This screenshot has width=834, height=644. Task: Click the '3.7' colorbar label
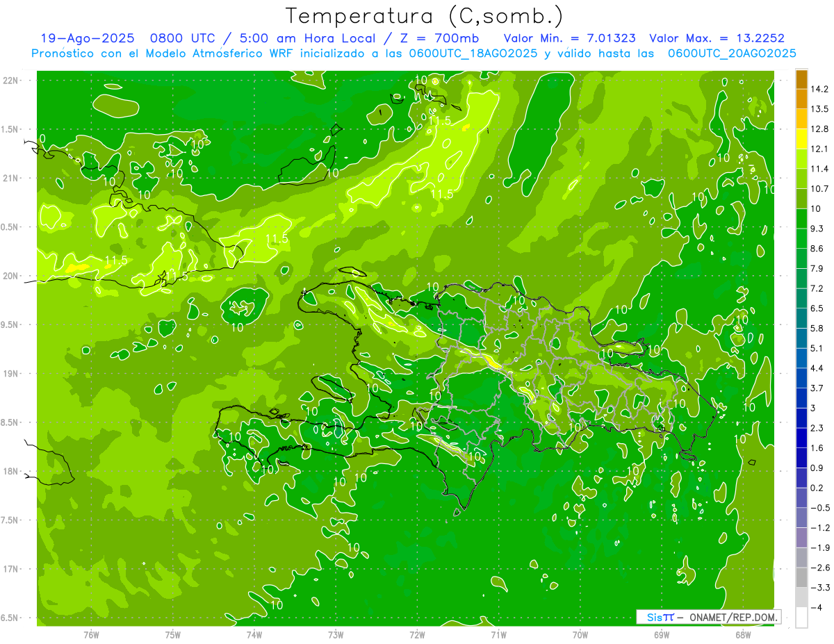[x=817, y=388]
